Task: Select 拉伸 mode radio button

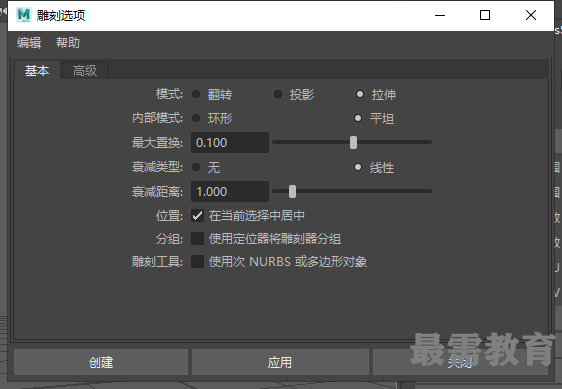Action: tap(359, 94)
